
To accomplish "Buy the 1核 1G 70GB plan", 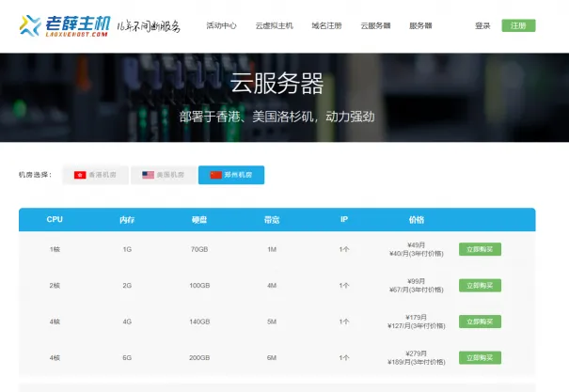I will 480,249.
